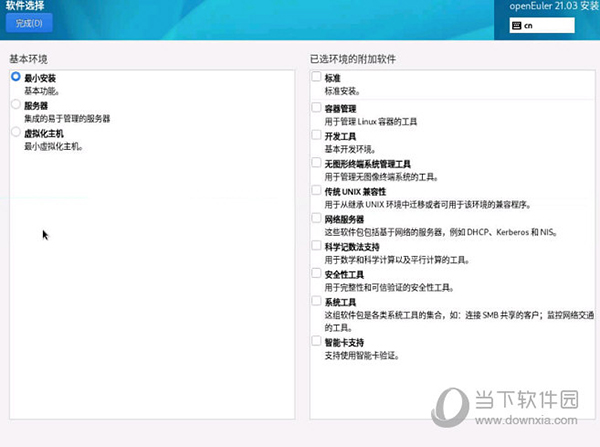600x447 pixels.
Task: Click the 科学记数法支持 label
Action: pos(352,247)
